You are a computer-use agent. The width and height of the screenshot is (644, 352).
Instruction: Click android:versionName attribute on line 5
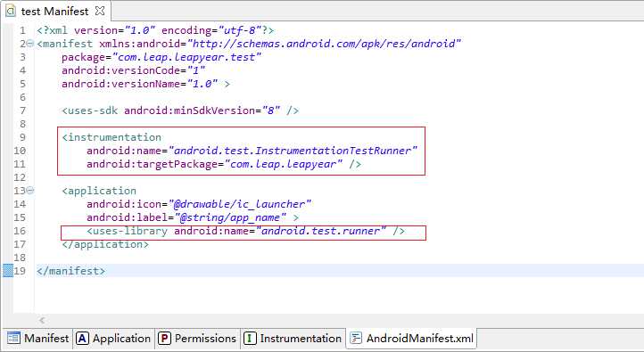coord(140,84)
